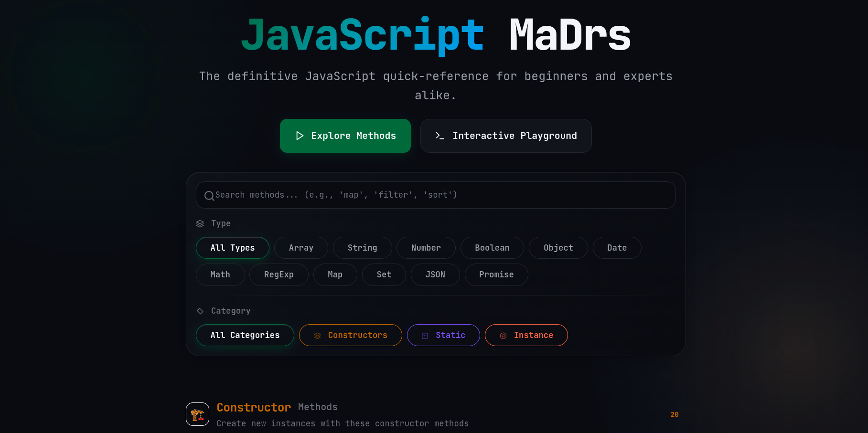Focus the Search methods input field
The width and height of the screenshot is (868, 433).
pos(436,195)
